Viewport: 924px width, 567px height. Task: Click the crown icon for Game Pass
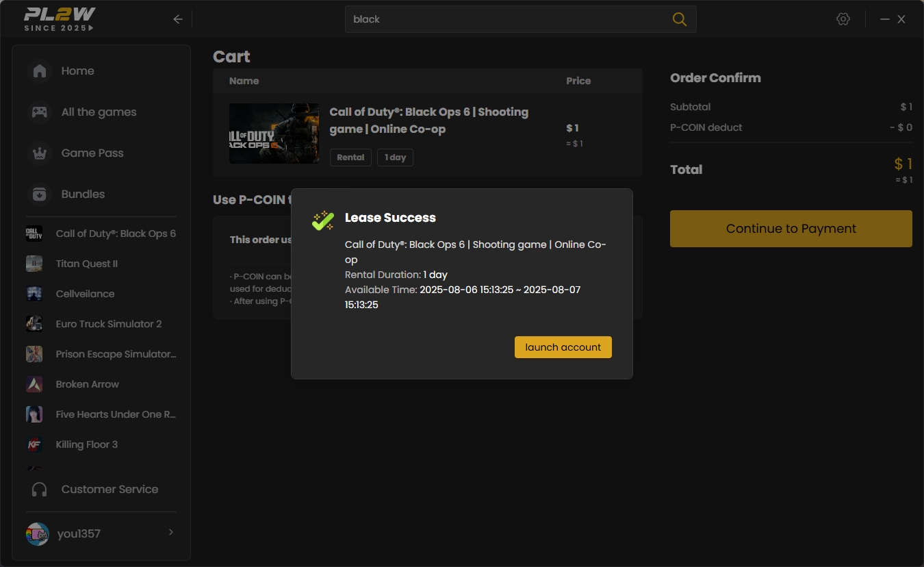tap(40, 153)
